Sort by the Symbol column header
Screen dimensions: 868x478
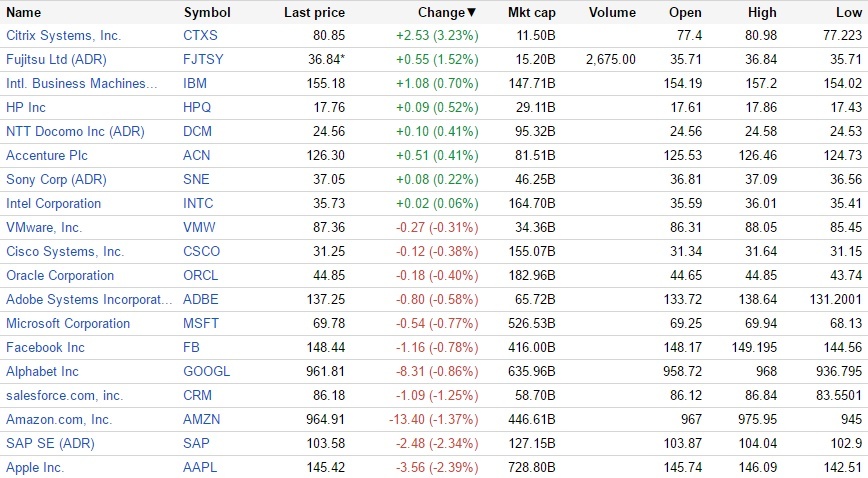[207, 13]
